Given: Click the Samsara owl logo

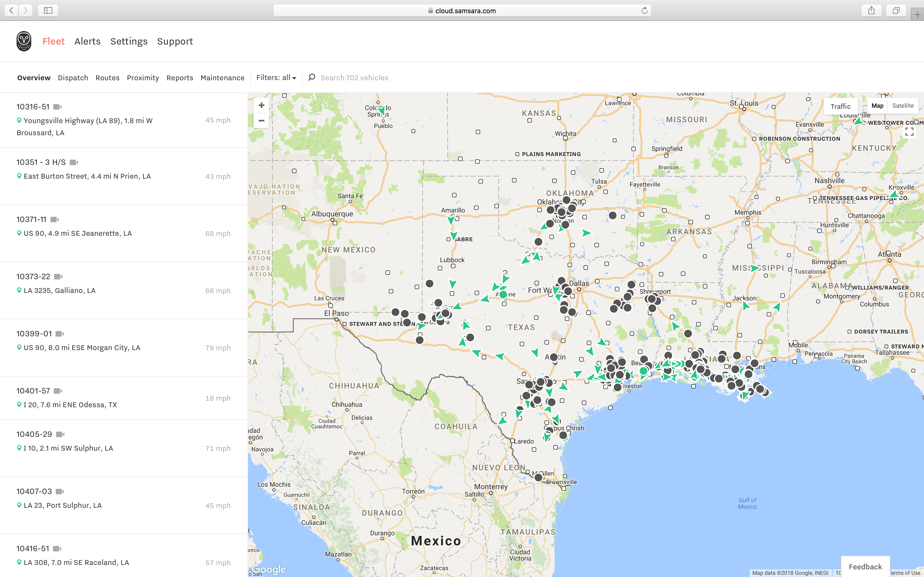Looking at the screenshot, I should pyautogui.click(x=24, y=41).
